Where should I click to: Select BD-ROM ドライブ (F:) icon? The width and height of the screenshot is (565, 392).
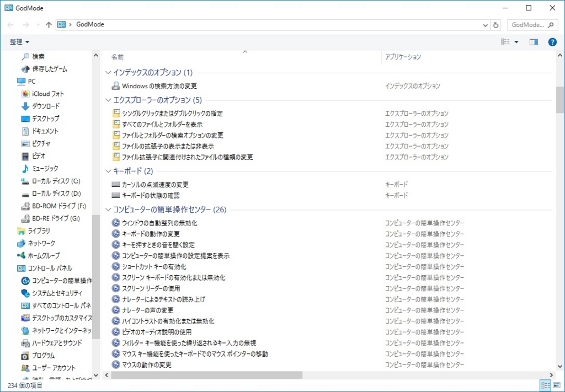point(25,206)
